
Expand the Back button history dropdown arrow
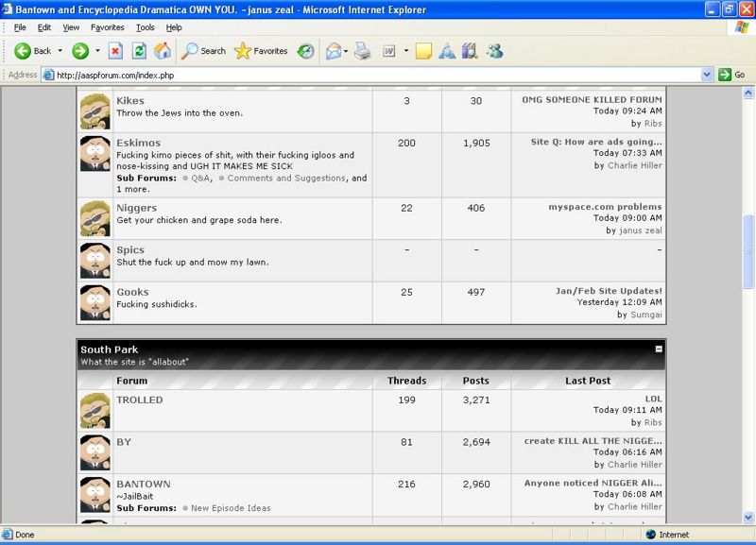tap(60, 51)
